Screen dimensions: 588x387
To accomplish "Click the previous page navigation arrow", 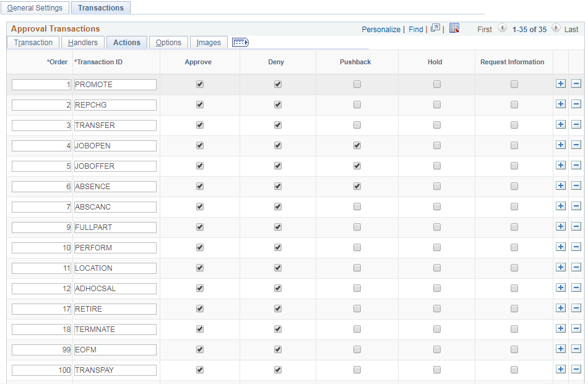I will (501, 29).
